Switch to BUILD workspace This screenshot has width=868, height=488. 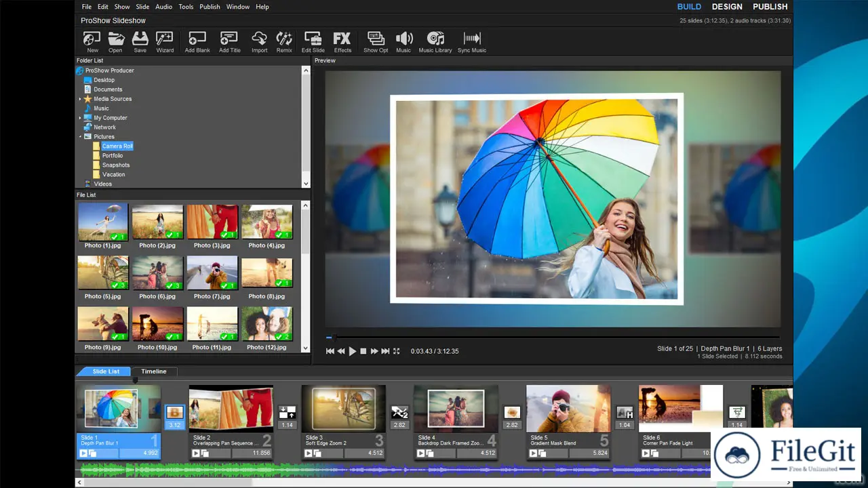(x=689, y=7)
